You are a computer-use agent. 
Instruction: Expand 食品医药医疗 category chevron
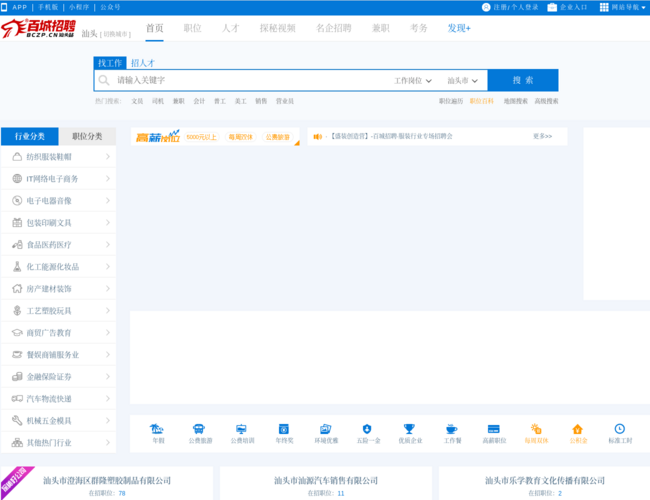pyautogui.click(x=108, y=245)
